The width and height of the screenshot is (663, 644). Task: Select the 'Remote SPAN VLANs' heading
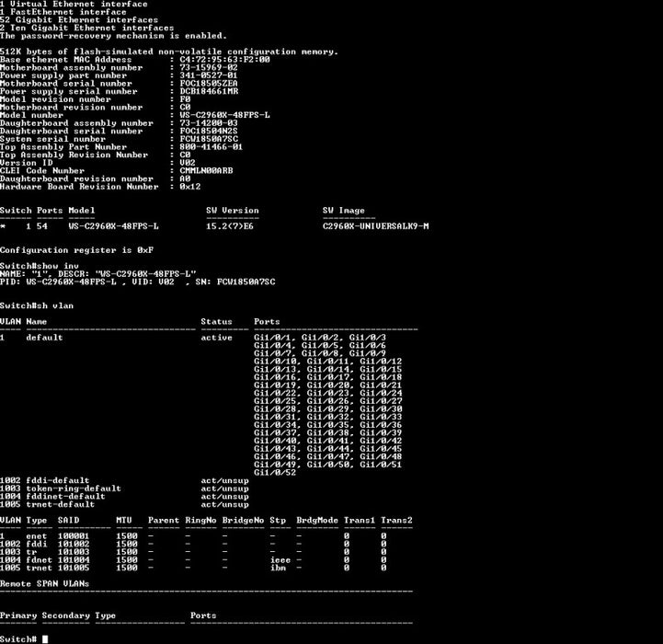pyautogui.click(x=44, y=584)
